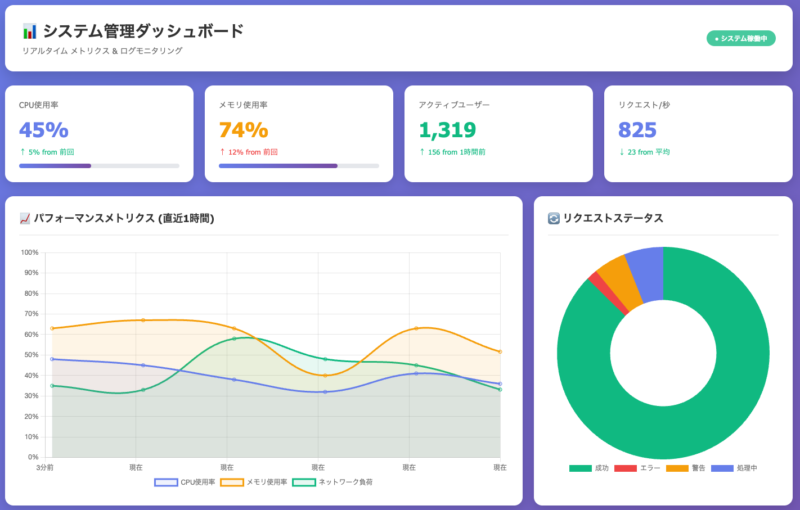Click the line chart icon beside パフォーマンスメトリクス
This screenshot has width=800, height=510.
click(25, 218)
